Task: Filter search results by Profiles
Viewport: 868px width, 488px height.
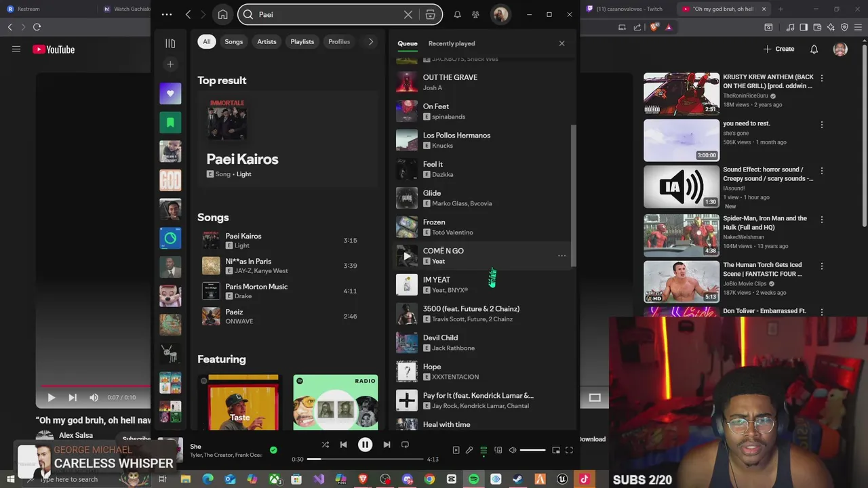Action: (339, 42)
